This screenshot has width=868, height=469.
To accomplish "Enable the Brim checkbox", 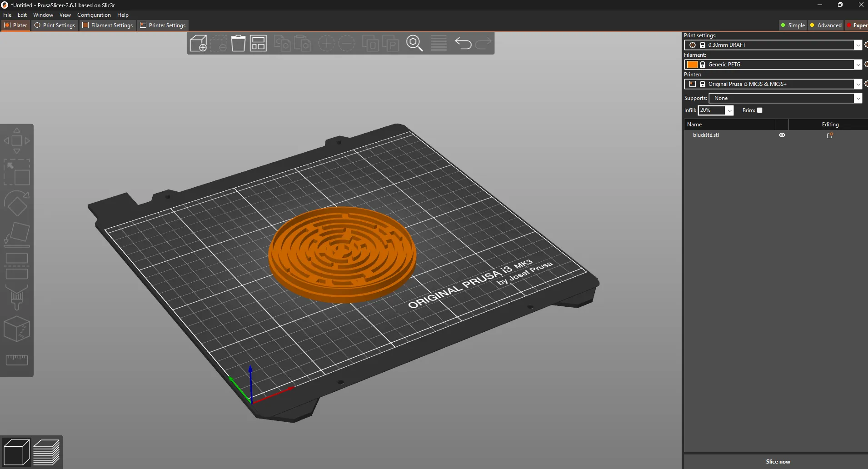I will click(x=759, y=110).
